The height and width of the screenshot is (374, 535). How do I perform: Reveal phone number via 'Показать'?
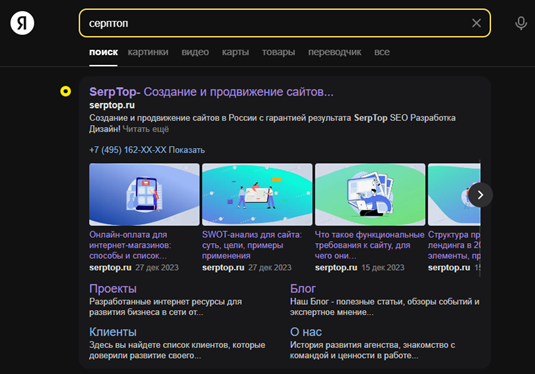(187, 150)
